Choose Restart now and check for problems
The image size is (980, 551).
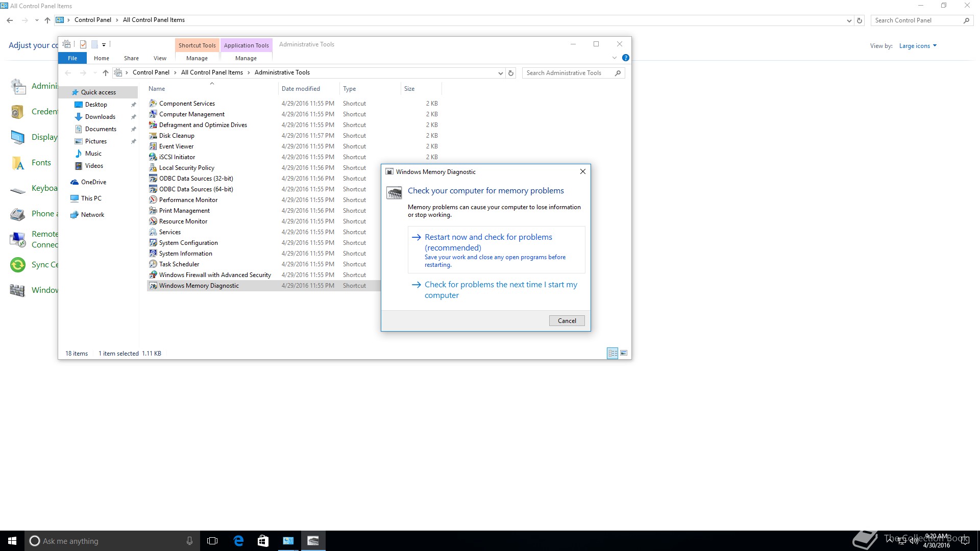[x=496, y=250]
